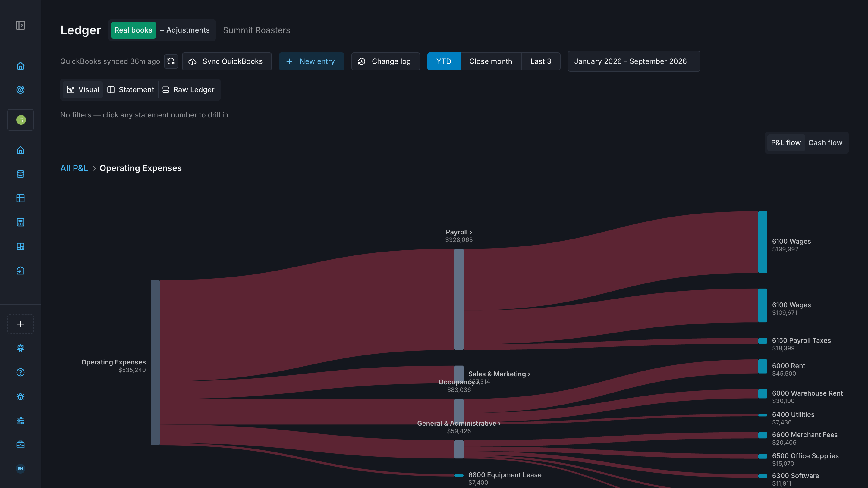The height and width of the screenshot is (488, 868).
Task: Open the robot assistant icon
Action: (x=20, y=348)
